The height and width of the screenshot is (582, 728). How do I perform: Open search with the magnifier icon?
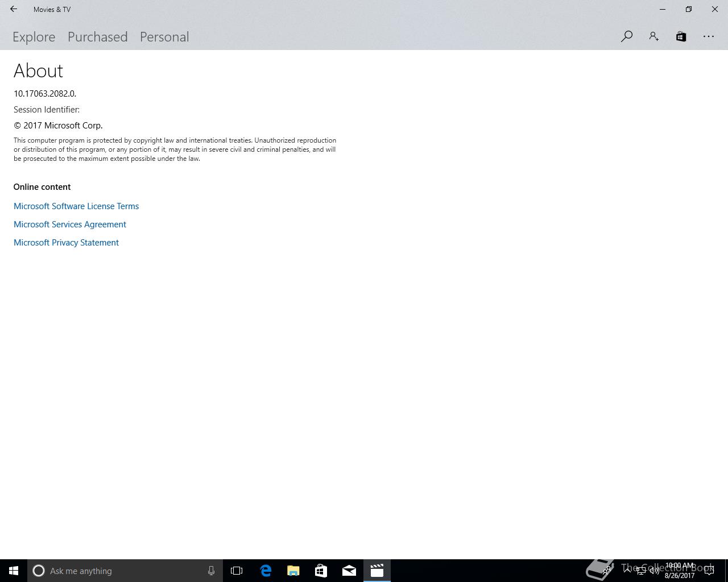pos(627,36)
